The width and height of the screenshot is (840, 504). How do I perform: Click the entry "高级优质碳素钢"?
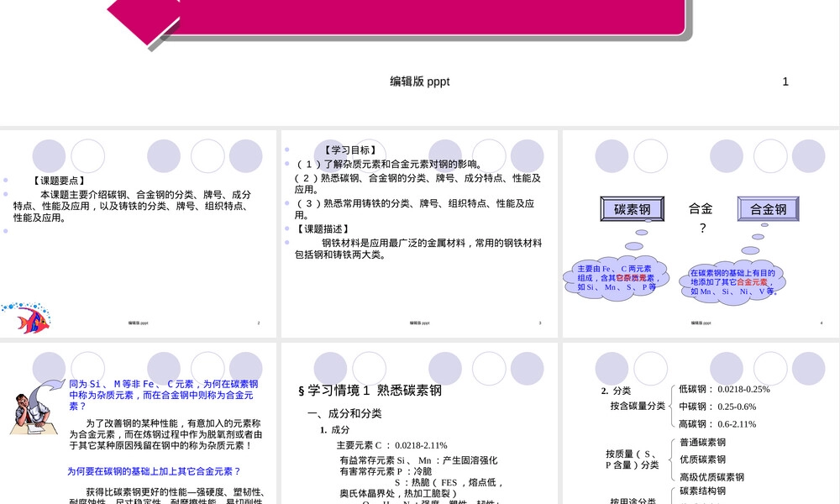click(711, 477)
